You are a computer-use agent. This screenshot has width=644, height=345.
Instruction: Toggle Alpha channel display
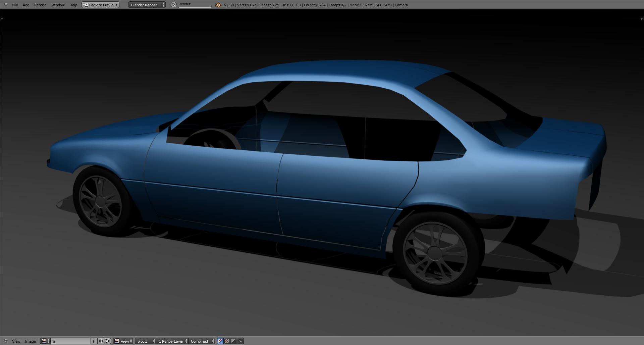[x=233, y=341]
